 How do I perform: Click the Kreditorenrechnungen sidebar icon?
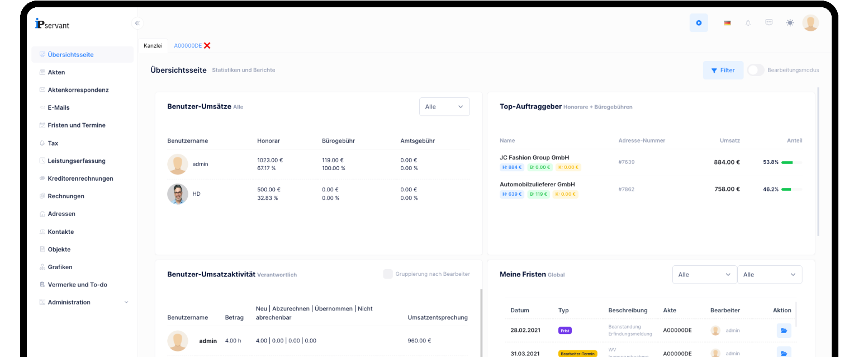click(42, 178)
